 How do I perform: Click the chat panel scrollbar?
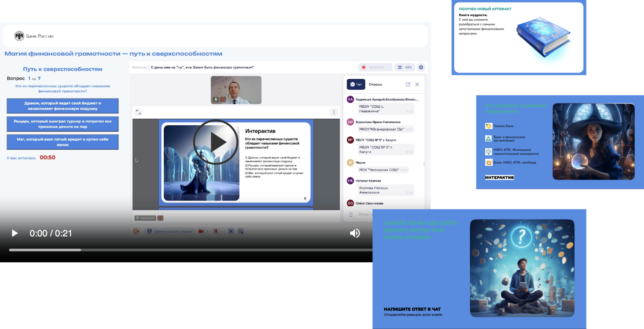[424, 164]
